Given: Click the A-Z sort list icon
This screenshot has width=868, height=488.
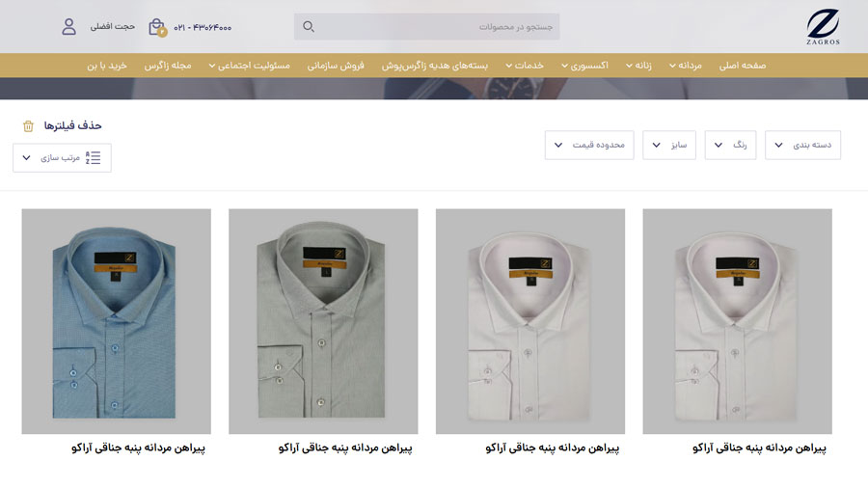Looking at the screenshot, I should click(93, 158).
